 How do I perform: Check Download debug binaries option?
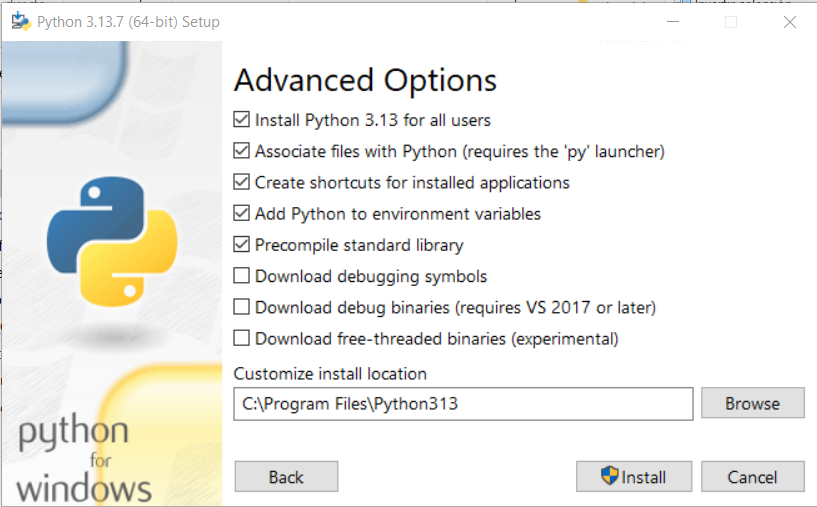pos(241,307)
